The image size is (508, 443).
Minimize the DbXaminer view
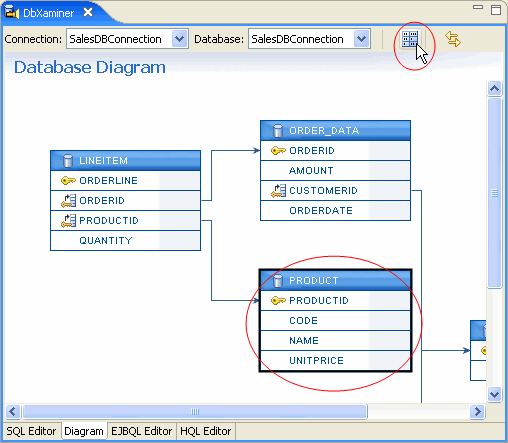pos(478,7)
